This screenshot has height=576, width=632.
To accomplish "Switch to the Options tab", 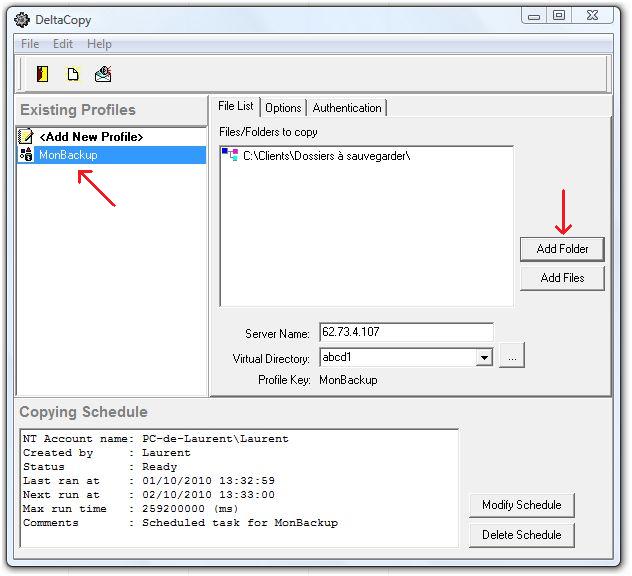I will 283,108.
